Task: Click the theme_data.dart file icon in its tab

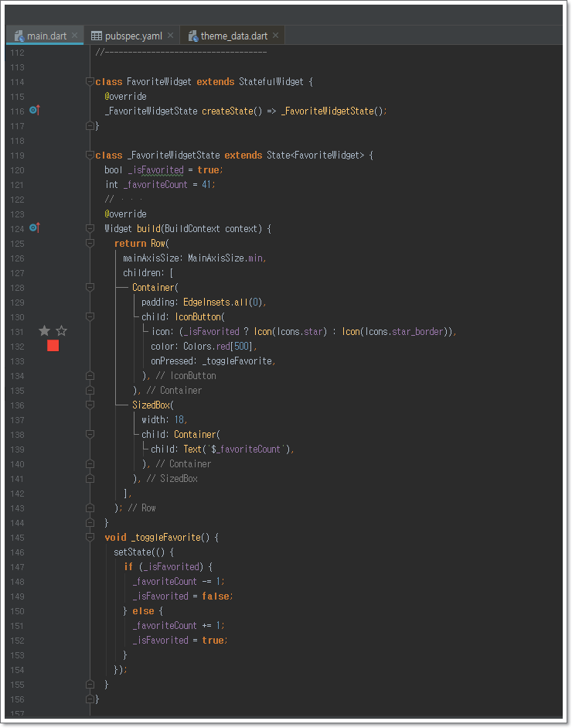Action: click(193, 36)
